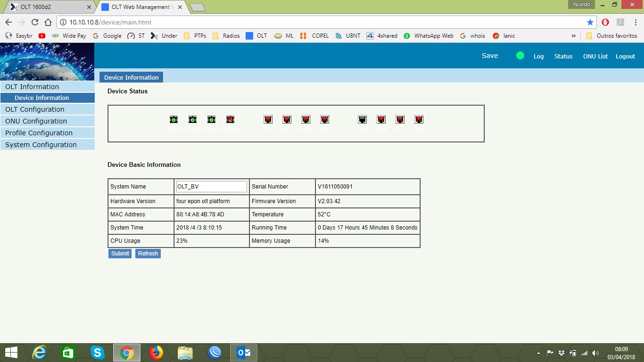The width and height of the screenshot is (644, 362).
Task: Expand the System Configuration menu
Action: click(47, 145)
